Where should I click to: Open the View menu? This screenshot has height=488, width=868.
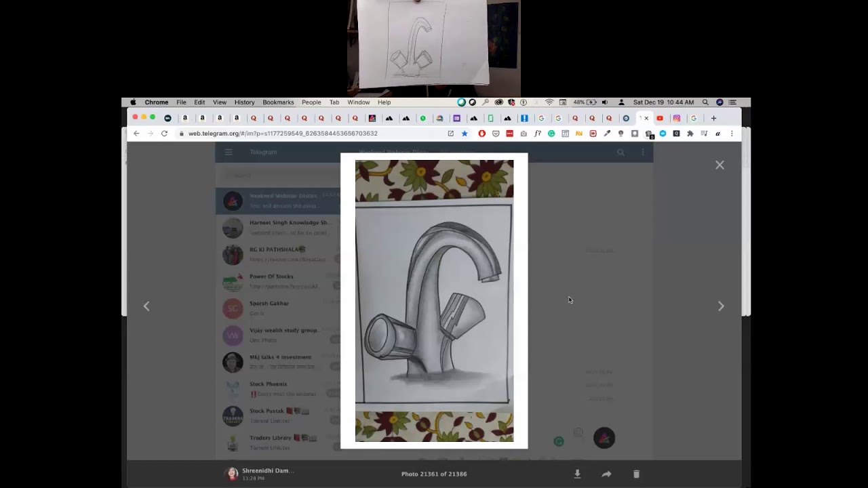220,102
